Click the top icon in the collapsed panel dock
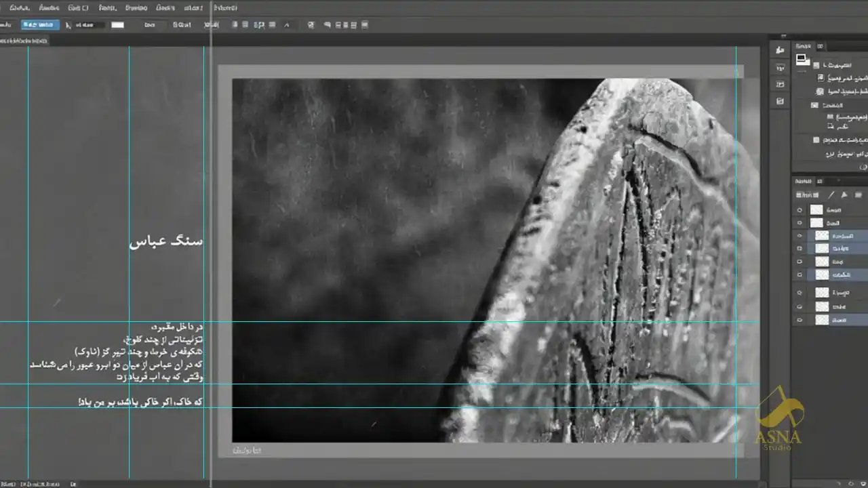Screen dimensions: 868x488 coord(781,49)
